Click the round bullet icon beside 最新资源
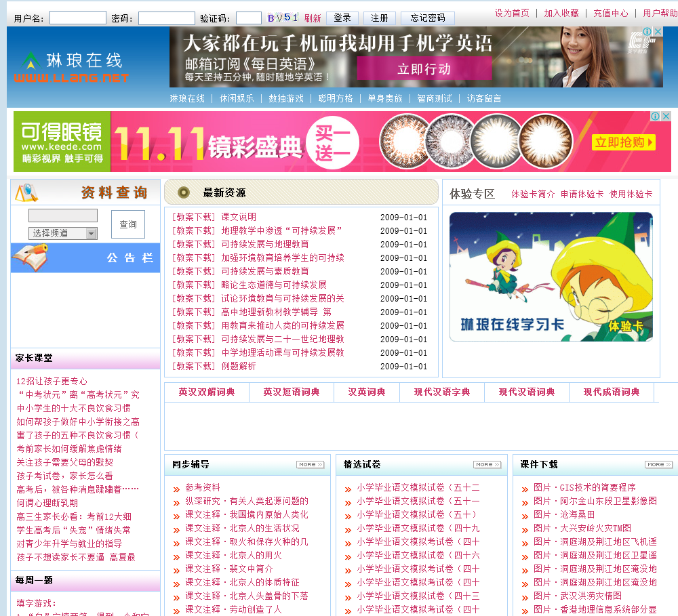 point(184,192)
